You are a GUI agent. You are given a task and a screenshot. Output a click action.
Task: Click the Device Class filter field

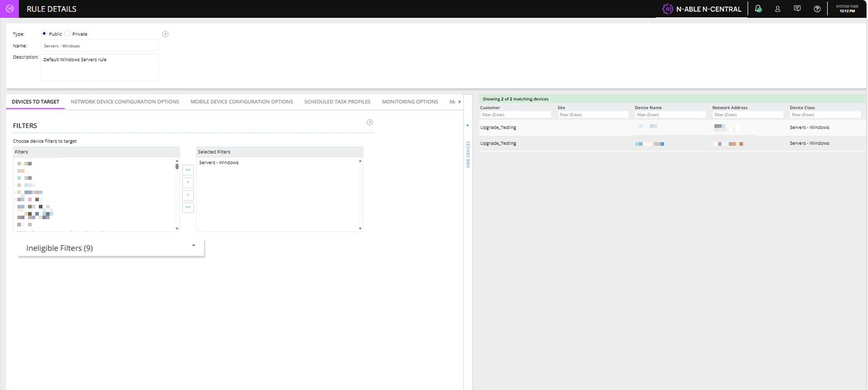coord(826,115)
